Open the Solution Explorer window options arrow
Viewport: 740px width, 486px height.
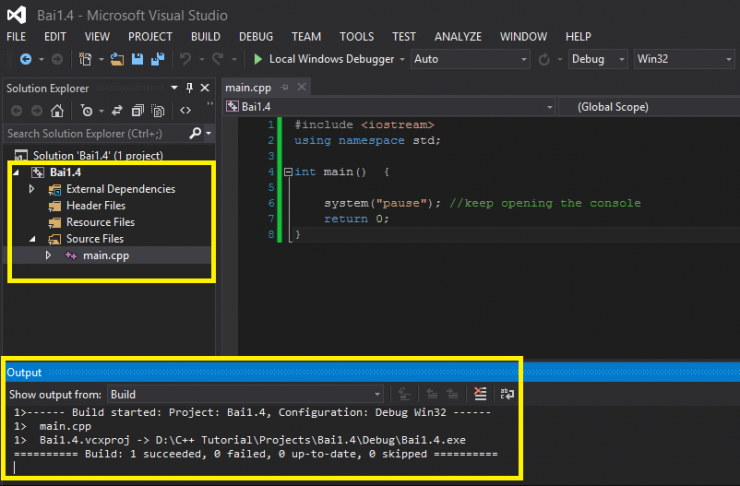(x=174, y=87)
